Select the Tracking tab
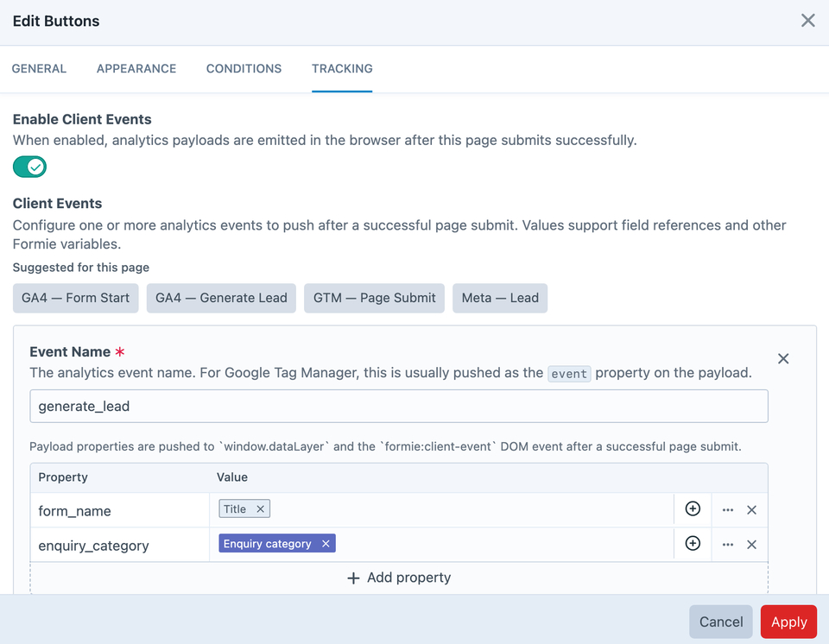Viewport: 829px width, 644px height. [342, 69]
